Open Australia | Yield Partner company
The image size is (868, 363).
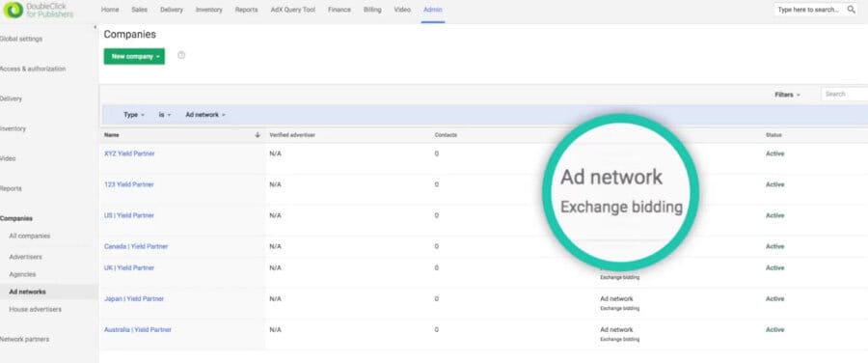pyautogui.click(x=138, y=330)
